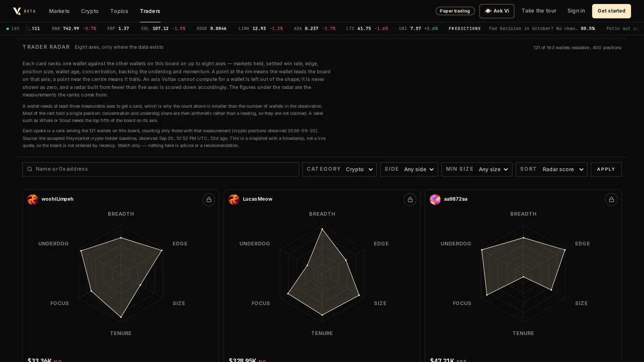This screenshot has width=644, height=362.
Task: Lock icon on woshiLimpeh card
Action: (209, 199)
